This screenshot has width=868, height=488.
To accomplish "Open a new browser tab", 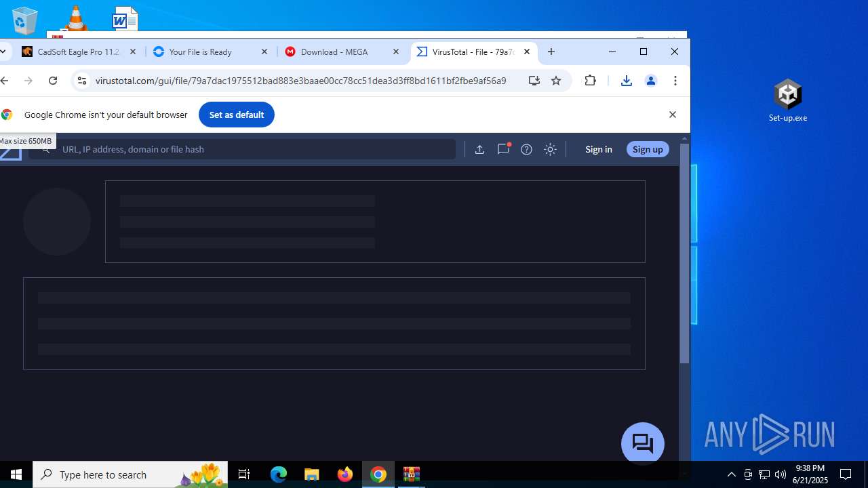I will pyautogui.click(x=551, y=52).
